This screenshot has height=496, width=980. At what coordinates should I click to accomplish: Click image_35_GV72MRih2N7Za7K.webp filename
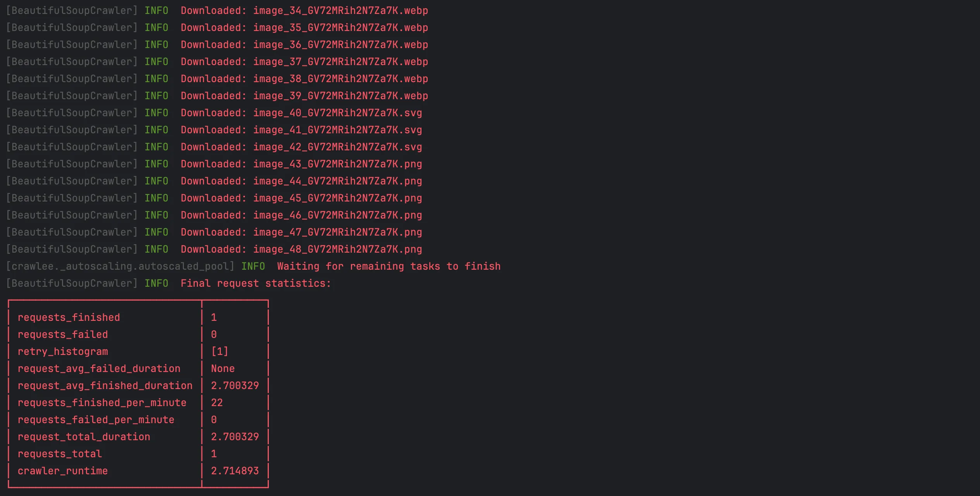tap(340, 28)
